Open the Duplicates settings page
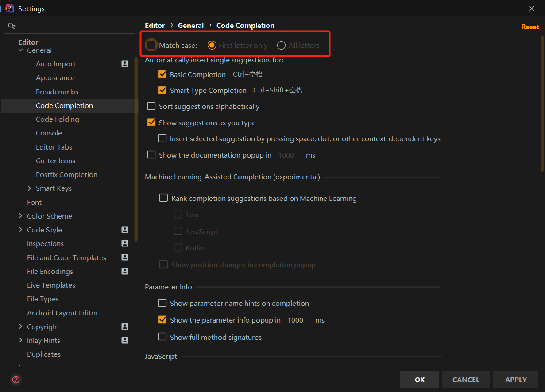This screenshot has width=545, height=392. click(x=44, y=354)
